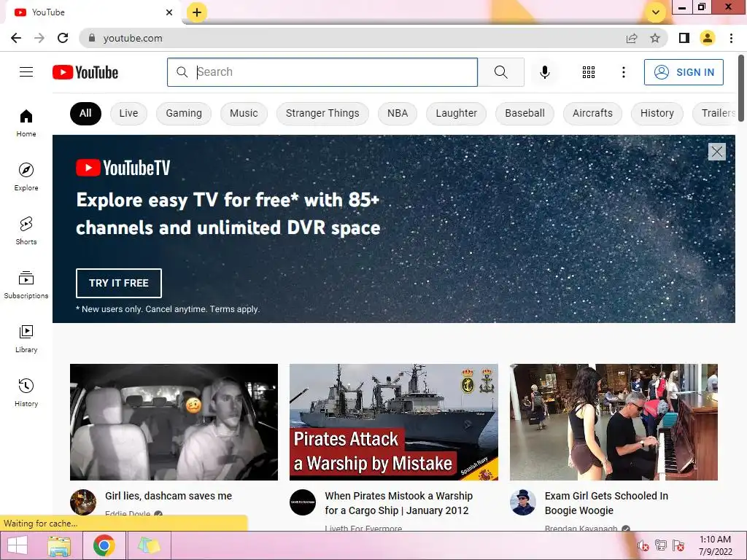The width and height of the screenshot is (747, 560).
Task: Open Explore in sidebar
Action: (26, 176)
